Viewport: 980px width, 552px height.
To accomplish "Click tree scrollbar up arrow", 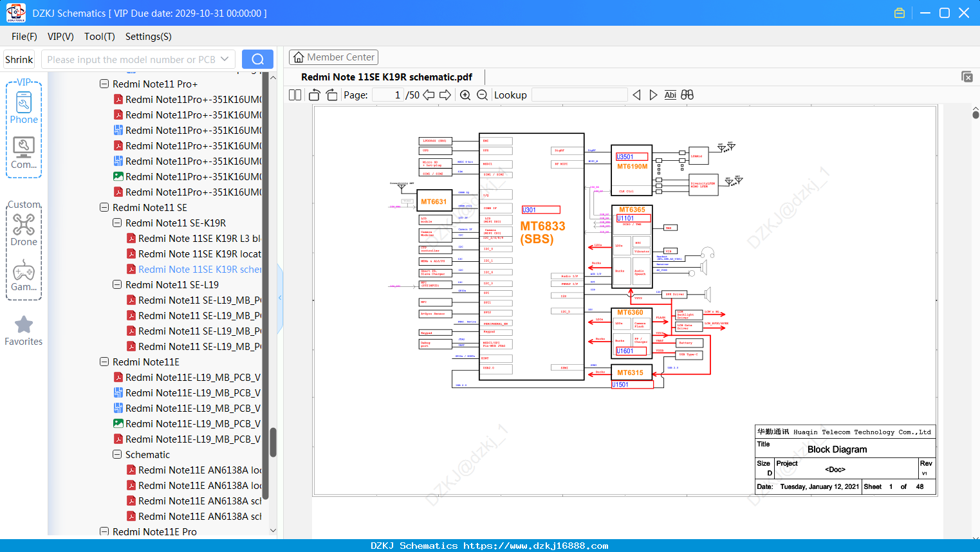I will pyautogui.click(x=273, y=77).
